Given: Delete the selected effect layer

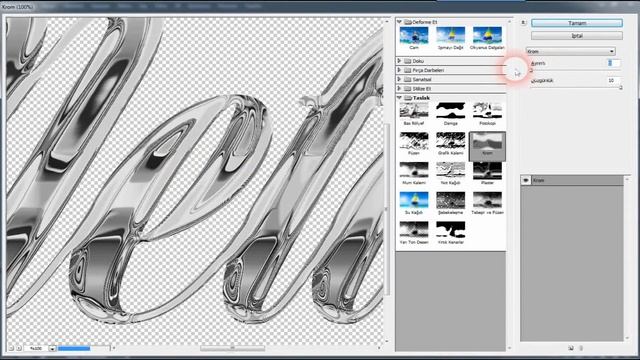Looking at the screenshot, I should coord(581,348).
